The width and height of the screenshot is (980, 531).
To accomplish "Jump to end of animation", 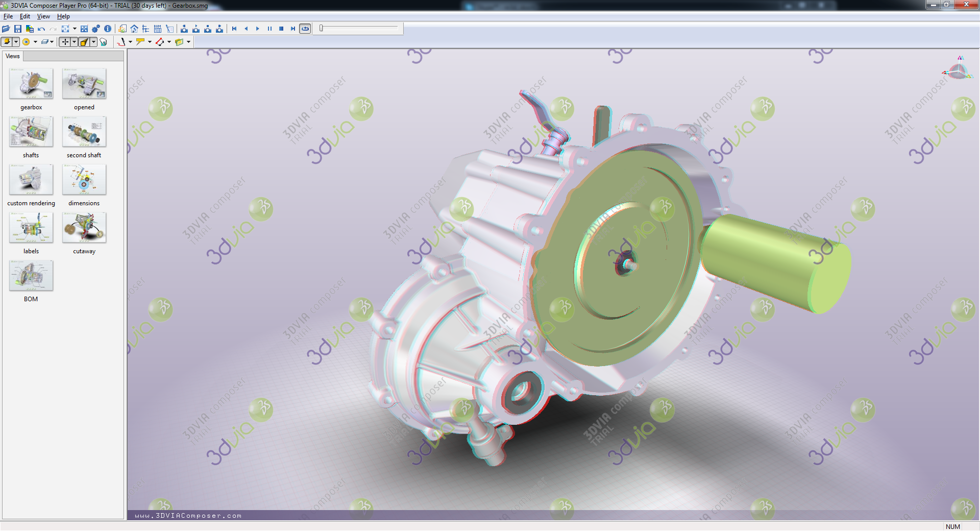I will (293, 29).
